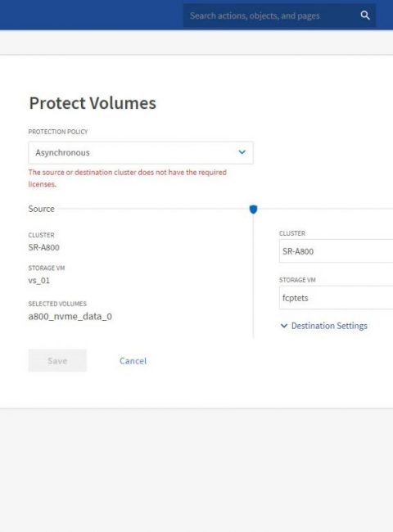Open the destination storage VM fcptets selector
This screenshot has width=393, height=532.
tap(336, 298)
